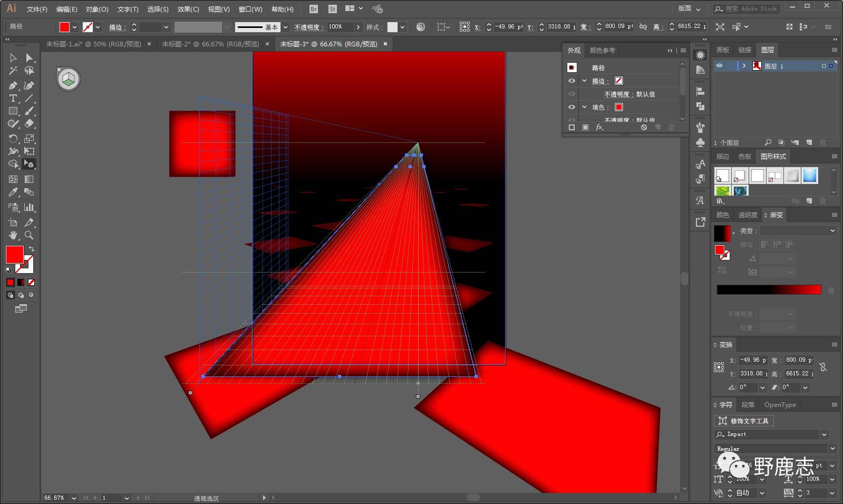Click the 修饰文字工具 button
The height and width of the screenshot is (504, 843).
coord(744,421)
